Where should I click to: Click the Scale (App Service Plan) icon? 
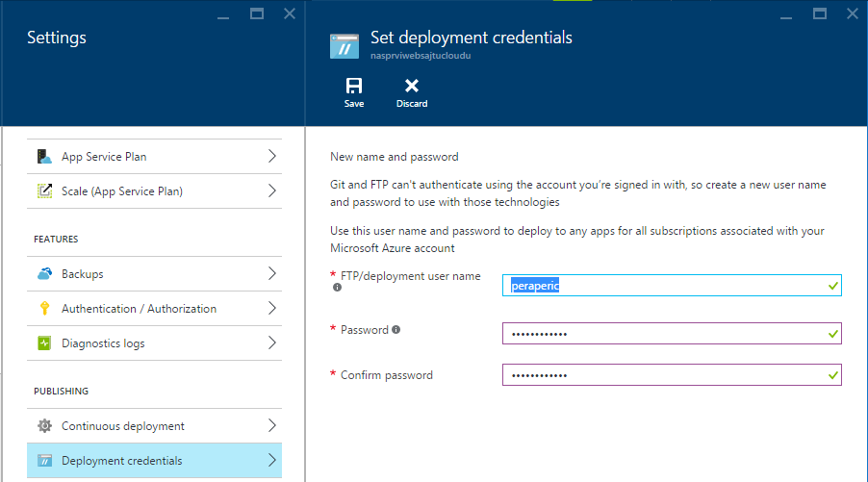44,191
